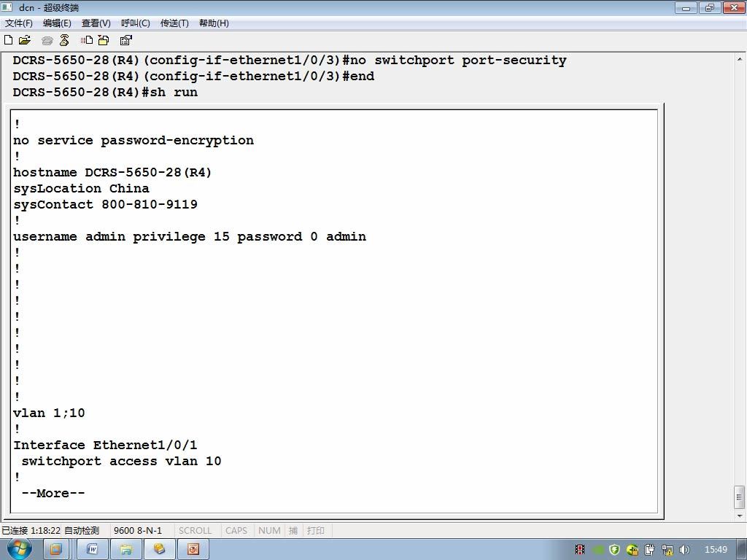Click the 已连接 1:18:22 status entry

point(31,531)
